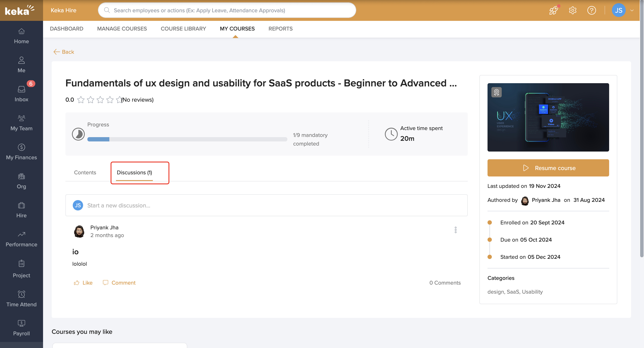
Task: Click the course progress bar
Action: point(187,139)
